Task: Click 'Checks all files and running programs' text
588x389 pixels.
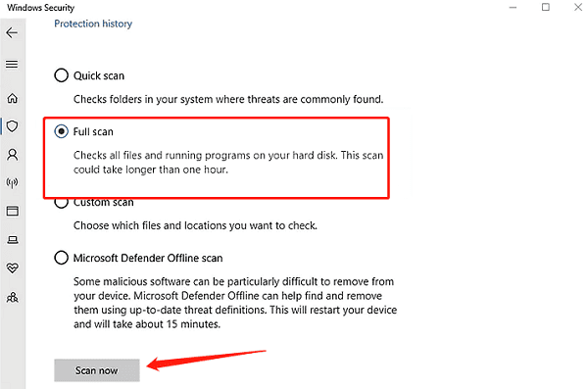Action: click(228, 163)
